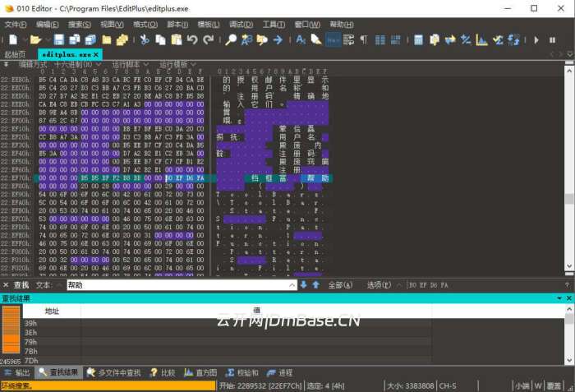Paste from the clipboard toolbar icon
The image size is (575, 392).
point(177,39)
